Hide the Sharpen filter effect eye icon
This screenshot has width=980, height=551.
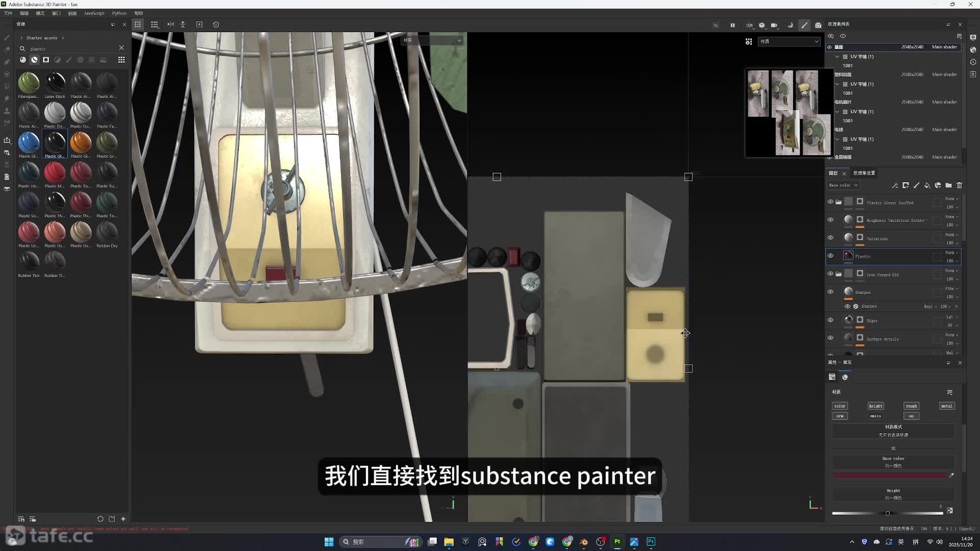847,307
